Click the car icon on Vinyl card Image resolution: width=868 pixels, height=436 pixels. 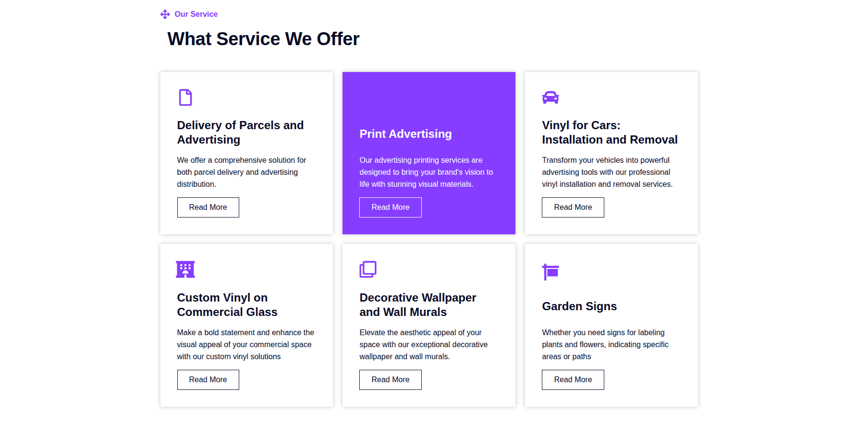(x=550, y=97)
